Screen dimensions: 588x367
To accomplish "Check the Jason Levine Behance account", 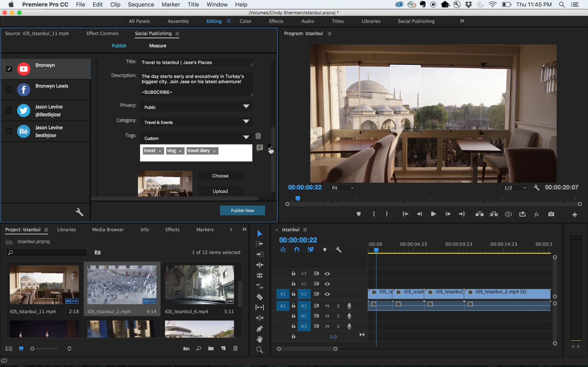I will 9,131.
